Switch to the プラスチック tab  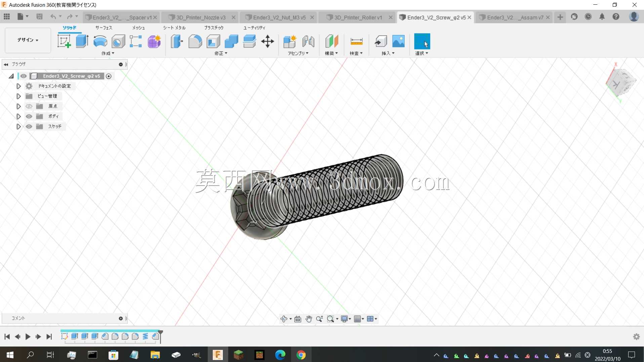pyautogui.click(x=214, y=28)
